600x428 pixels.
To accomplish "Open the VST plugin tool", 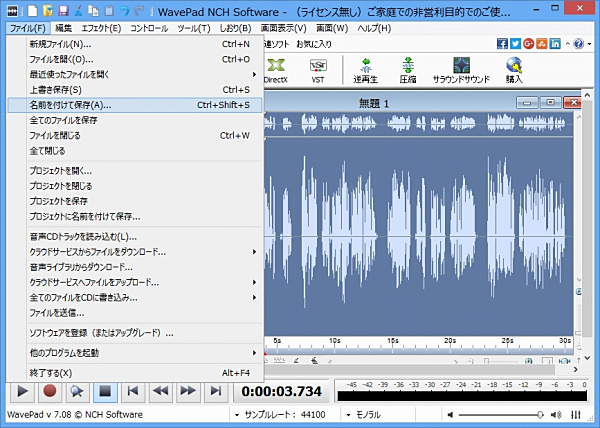I will 318,71.
